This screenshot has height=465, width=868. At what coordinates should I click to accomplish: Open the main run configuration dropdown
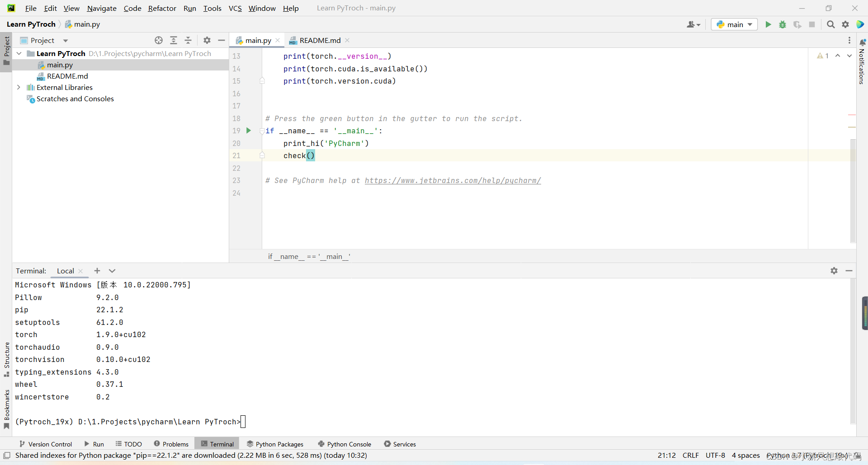pos(734,24)
